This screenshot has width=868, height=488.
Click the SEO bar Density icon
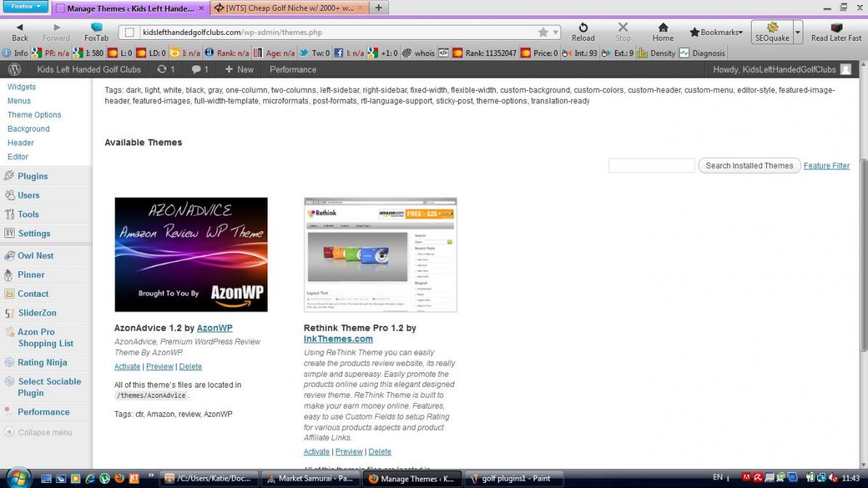pyautogui.click(x=656, y=53)
